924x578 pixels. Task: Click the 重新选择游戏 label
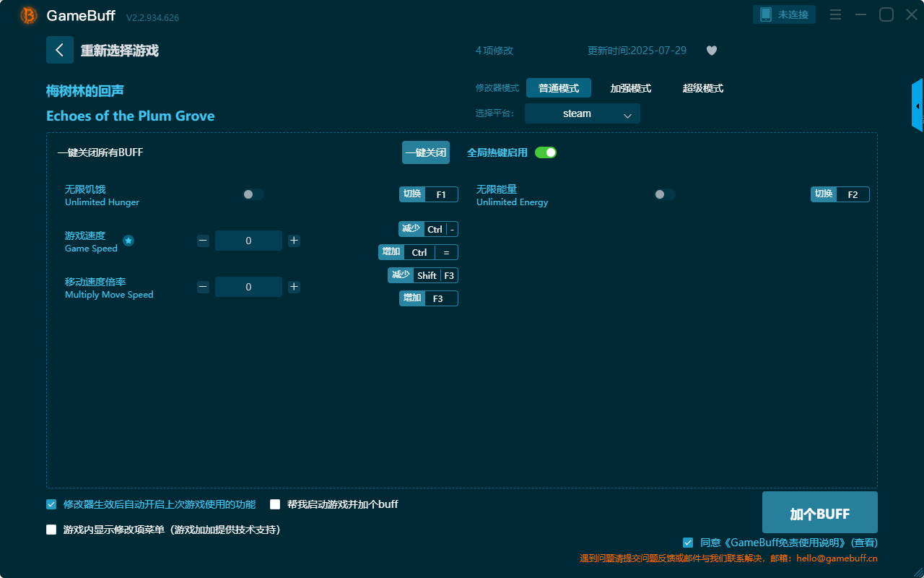pyautogui.click(x=120, y=51)
